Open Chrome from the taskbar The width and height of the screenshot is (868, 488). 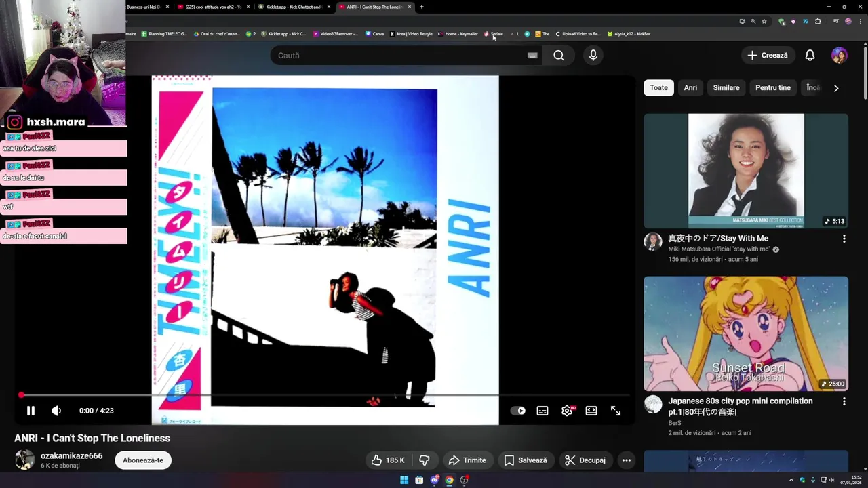(x=449, y=480)
